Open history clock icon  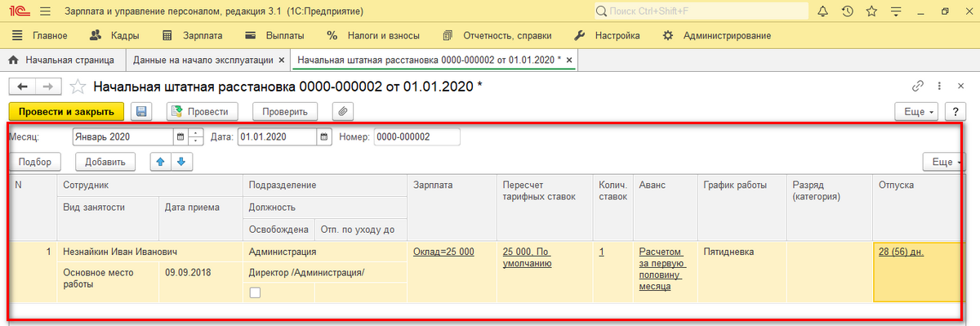(848, 11)
